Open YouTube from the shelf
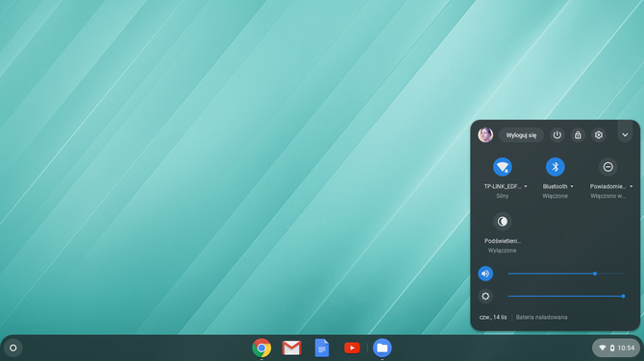This screenshot has width=644, height=361. pyautogui.click(x=352, y=348)
